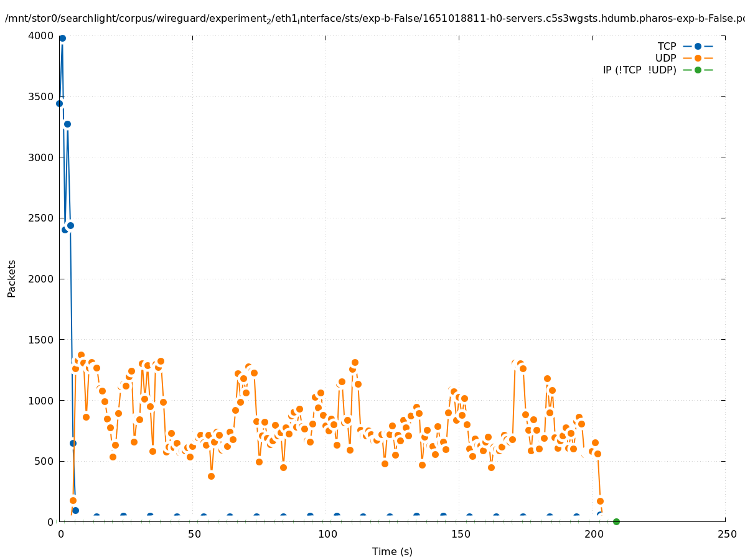Click the green IP data point on x-axis
Screen dimensions: 745x560
[x=616, y=521]
